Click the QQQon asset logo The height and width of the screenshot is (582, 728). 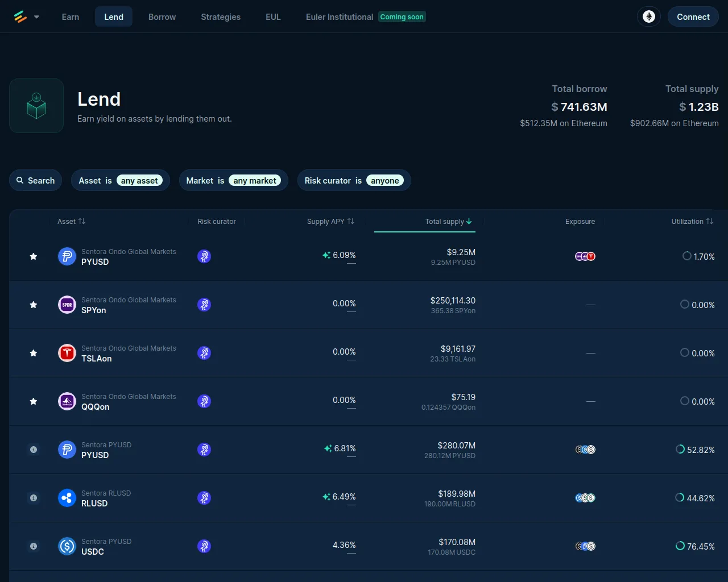pos(67,402)
